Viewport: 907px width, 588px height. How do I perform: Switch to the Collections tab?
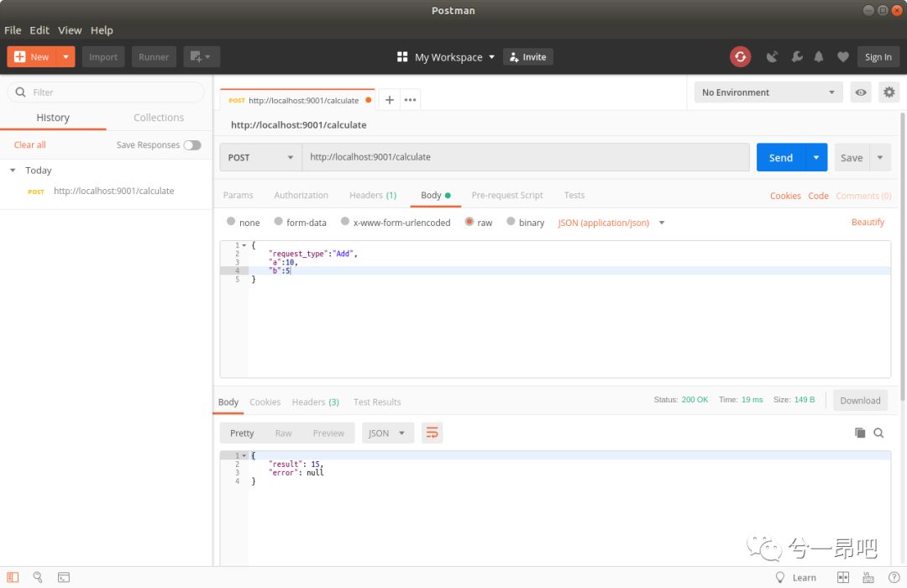click(x=159, y=118)
